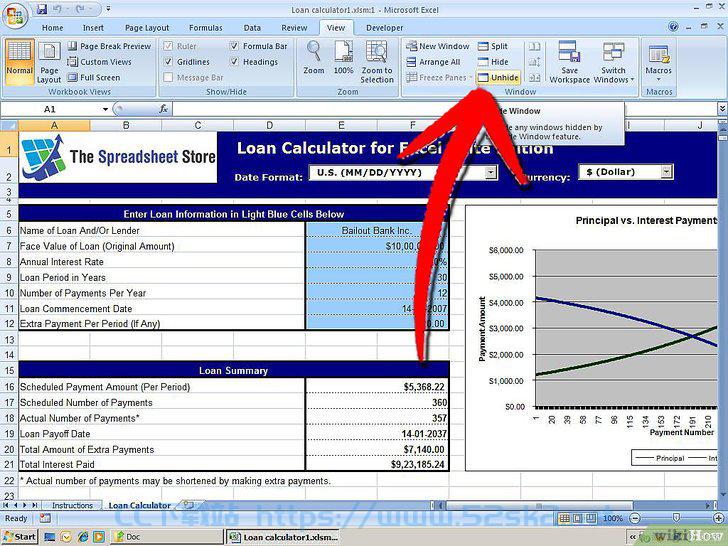The height and width of the screenshot is (546, 728).
Task: Expand the formula bar
Action: (722, 109)
